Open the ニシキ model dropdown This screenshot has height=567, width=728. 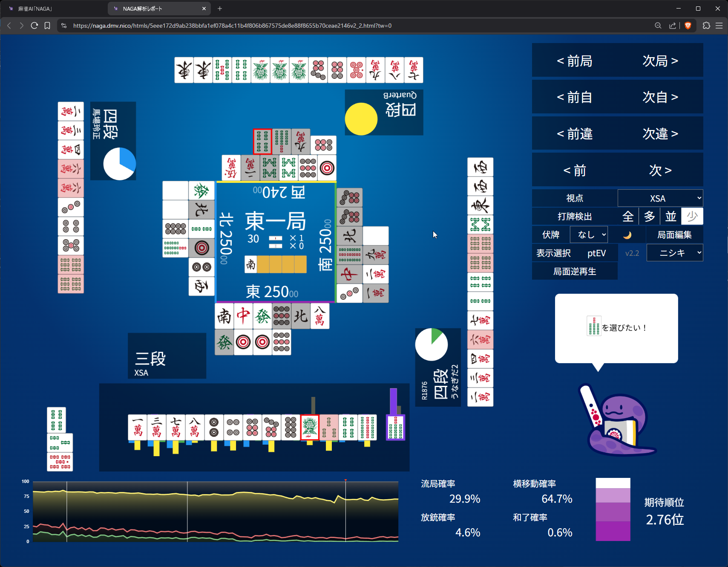coord(675,253)
